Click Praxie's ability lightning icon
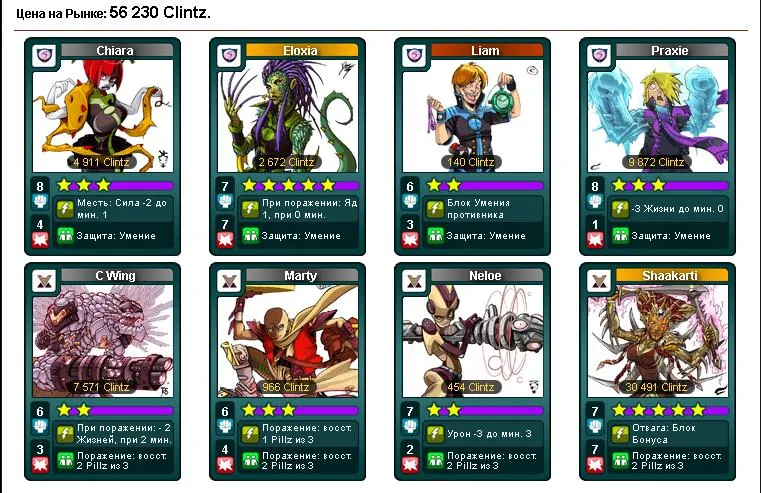The height and width of the screenshot is (493, 761). 620,209
